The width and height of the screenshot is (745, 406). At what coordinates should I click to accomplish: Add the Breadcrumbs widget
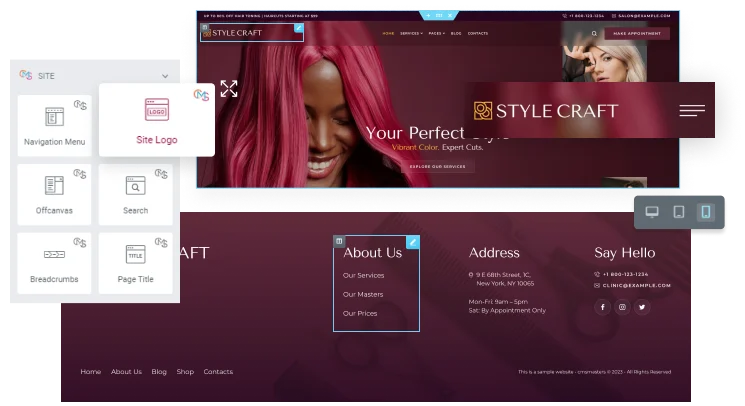tap(54, 263)
